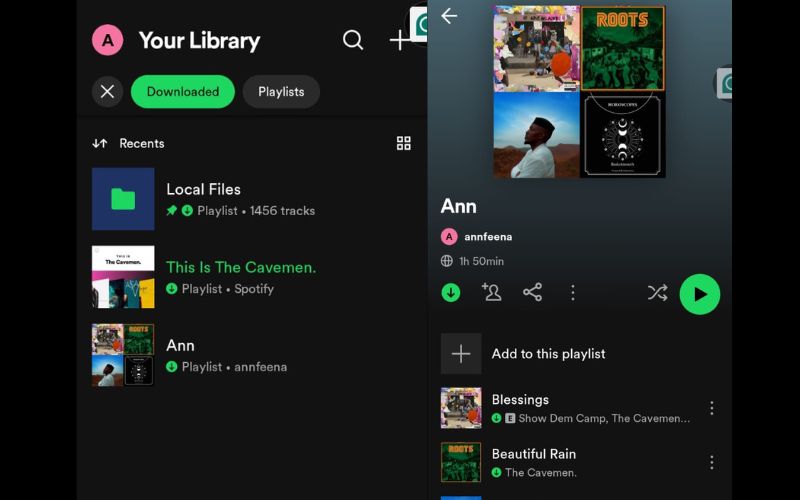Click the downloaded arrow icon under Local Files
Image resolution: width=800 pixels, height=500 pixels.
187,210
